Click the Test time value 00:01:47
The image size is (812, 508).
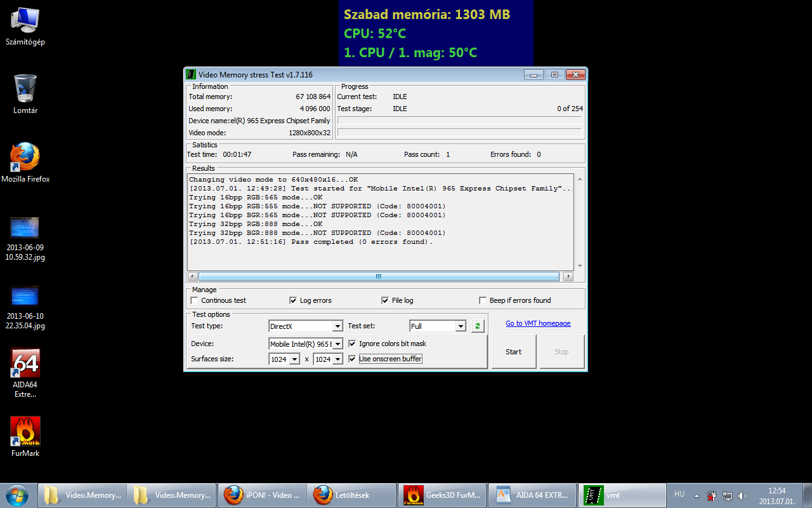pyautogui.click(x=237, y=154)
